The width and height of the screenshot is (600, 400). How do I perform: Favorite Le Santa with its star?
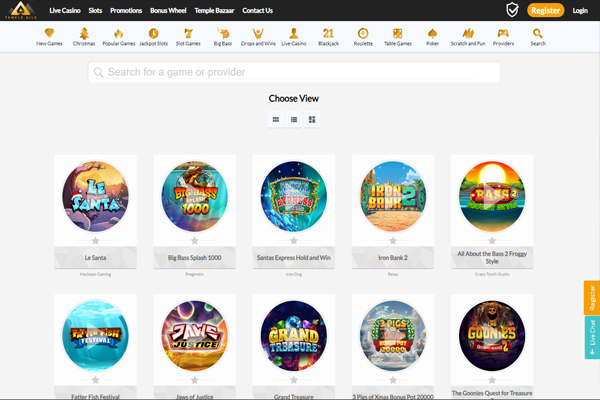(x=95, y=241)
